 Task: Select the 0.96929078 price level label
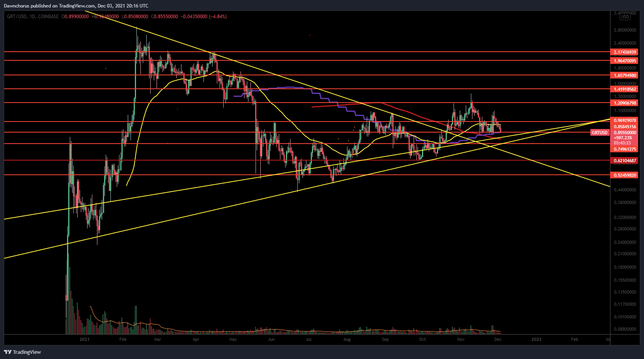[x=624, y=120]
